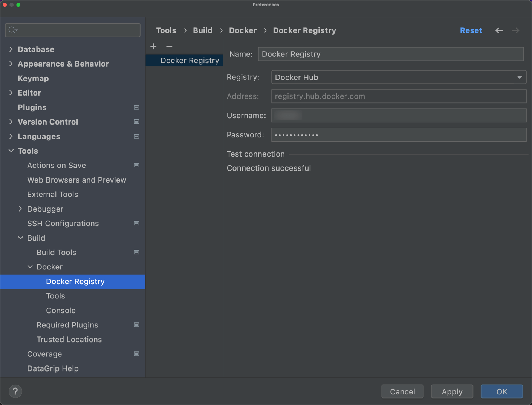This screenshot has height=405, width=532.
Task: Click the indicator icon beside SSH Configurations
Action: click(x=136, y=223)
